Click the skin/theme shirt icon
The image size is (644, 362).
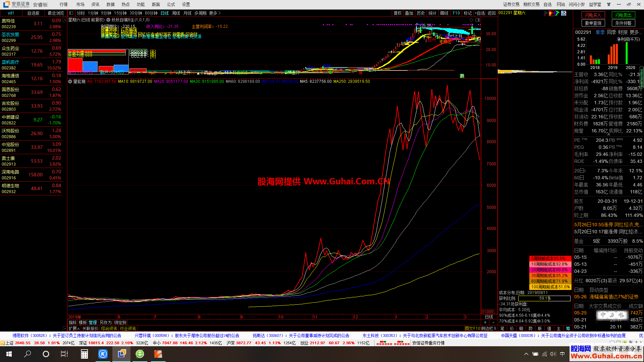tap(609, 4)
